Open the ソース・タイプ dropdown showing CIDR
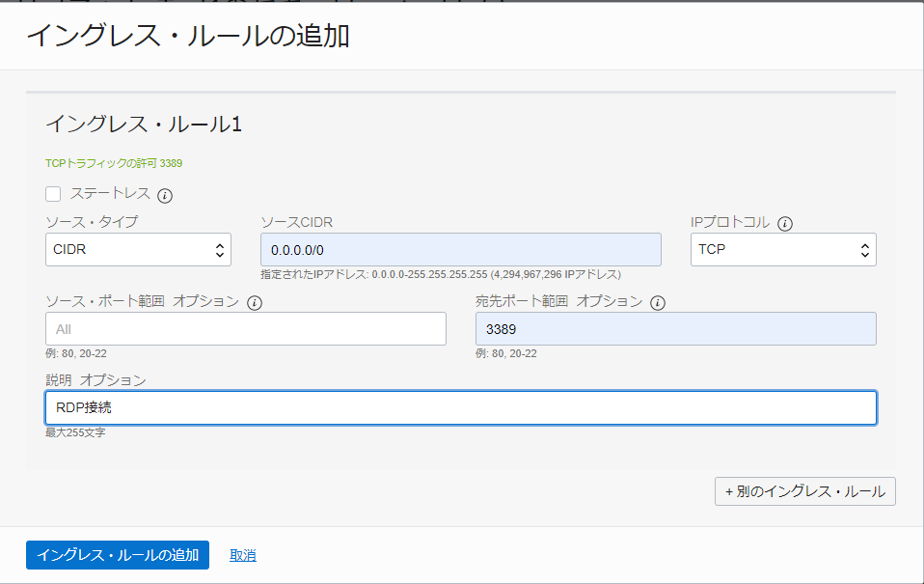 135,249
